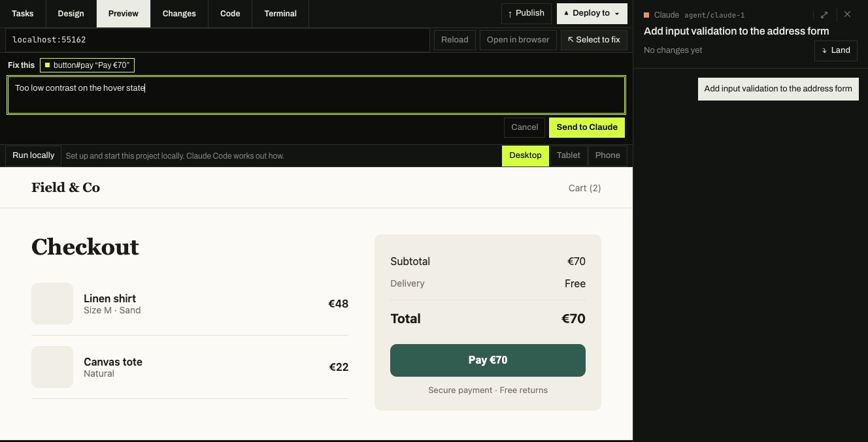Select the Desktop viewport
This screenshot has height=442, width=868.
coord(526,155)
